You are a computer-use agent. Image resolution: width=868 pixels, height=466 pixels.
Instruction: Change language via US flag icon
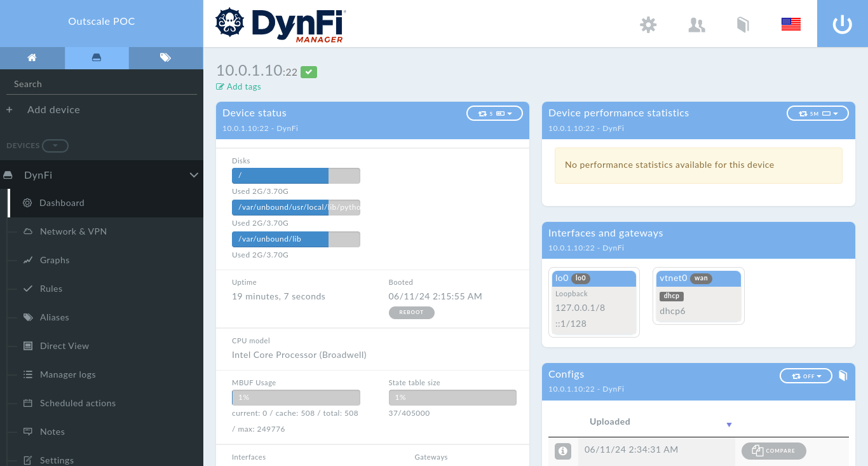pyautogui.click(x=791, y=25)
